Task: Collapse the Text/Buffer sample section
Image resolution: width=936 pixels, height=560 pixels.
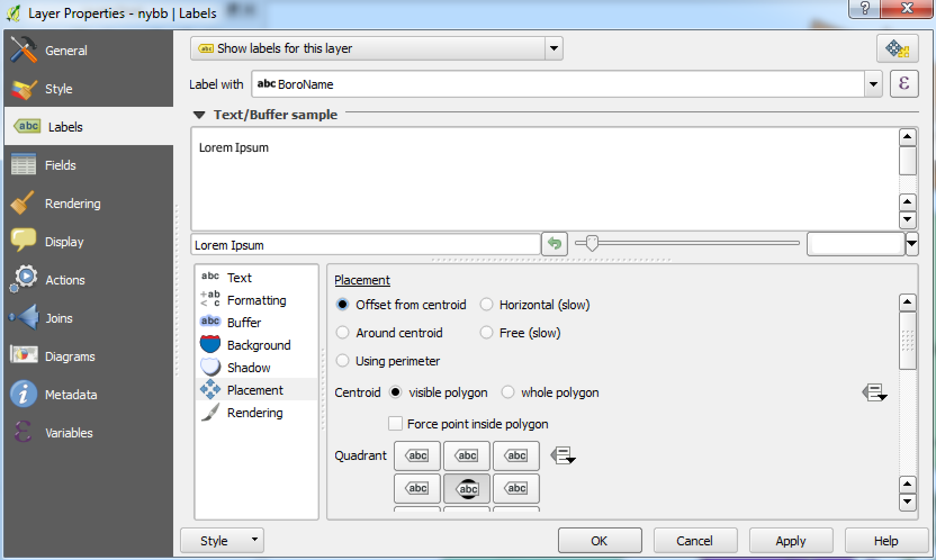Action: (199, 115)
